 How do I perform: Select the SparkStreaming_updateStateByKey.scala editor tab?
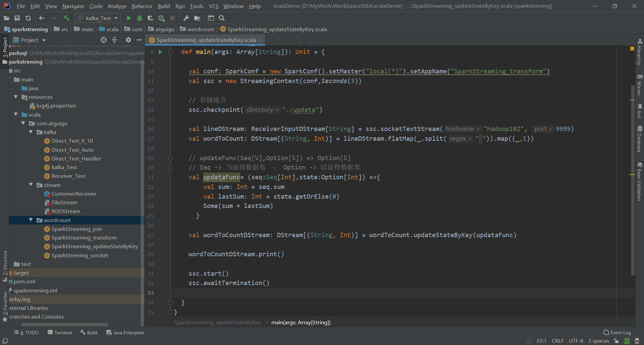(206, 40)
